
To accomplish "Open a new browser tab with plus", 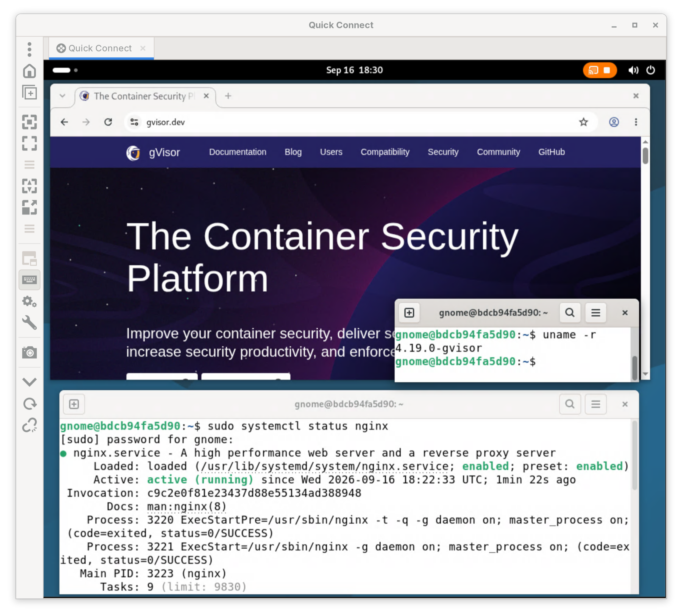I will pos(228,96).
